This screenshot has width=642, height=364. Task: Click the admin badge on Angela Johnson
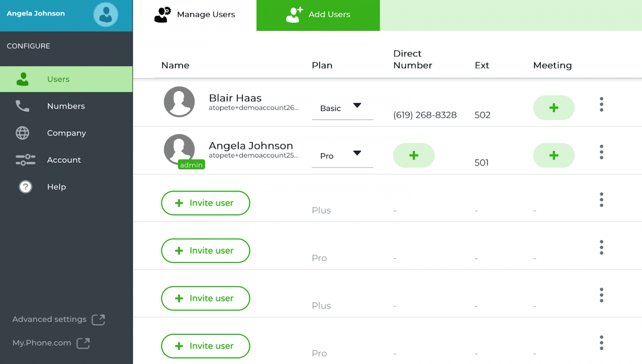tap(191, 164)
